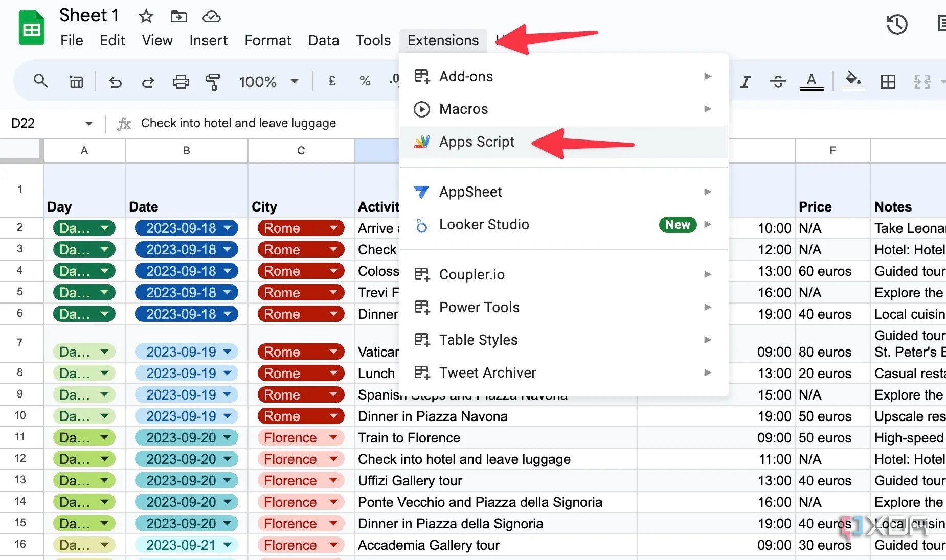Click the move to folder icon
This screenshot has width=946, height=560.
[178, 16]
